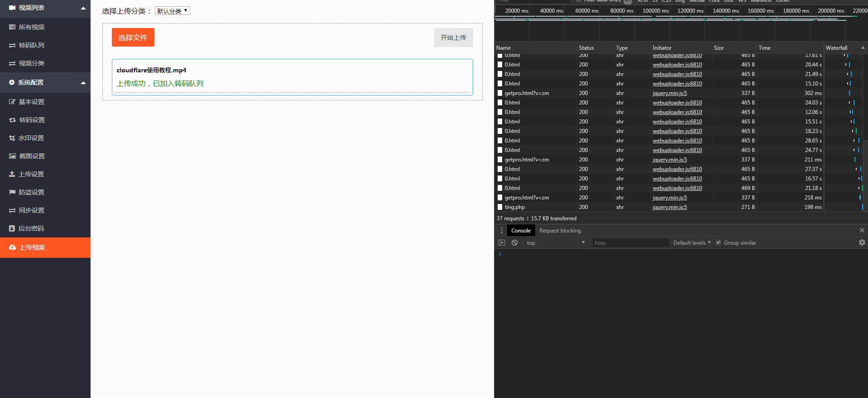Screen dimensions: 868x398
Task: Click the edit icon next to 基本设置
Action: (12, 102)
